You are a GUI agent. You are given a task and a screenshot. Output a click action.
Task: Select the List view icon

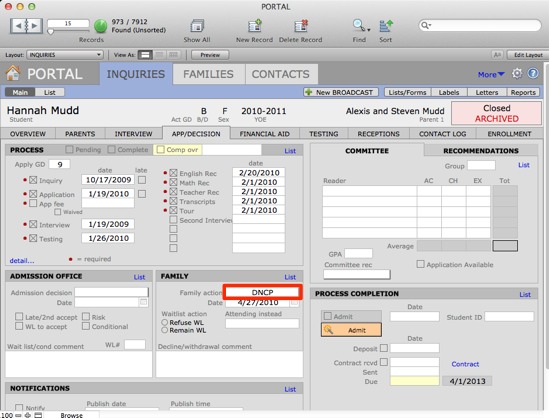[x=159, y=55]
